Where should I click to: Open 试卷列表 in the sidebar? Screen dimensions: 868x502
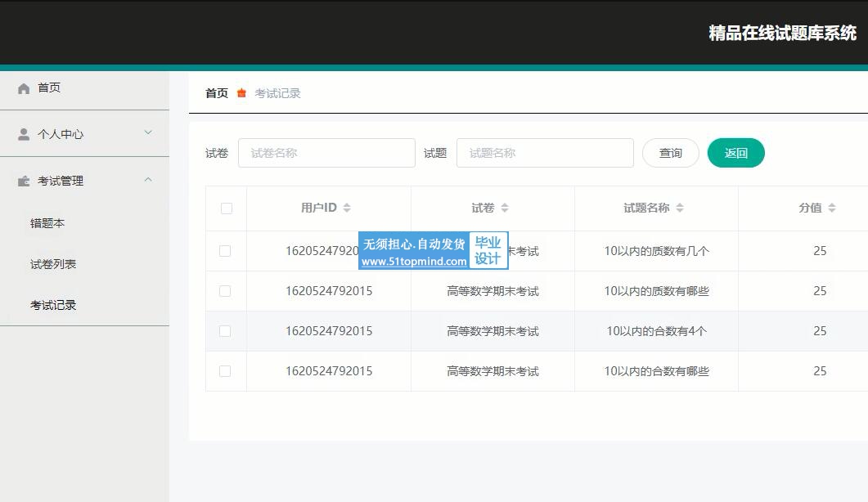(53, 264)
